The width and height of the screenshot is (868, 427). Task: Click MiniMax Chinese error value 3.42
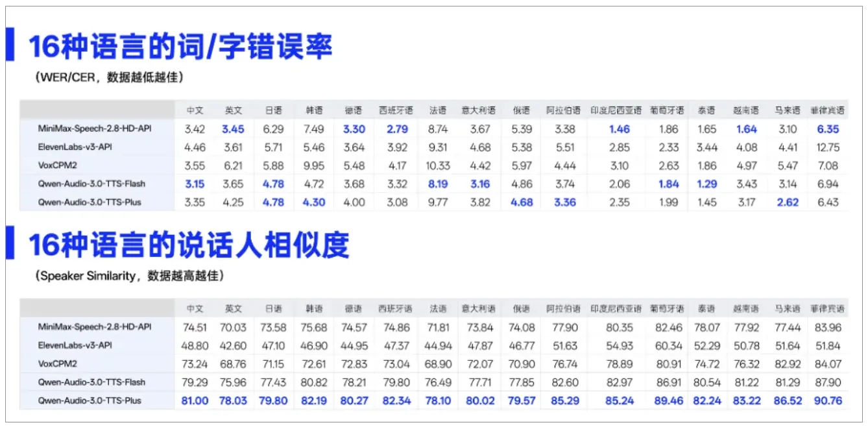point(195,129)
